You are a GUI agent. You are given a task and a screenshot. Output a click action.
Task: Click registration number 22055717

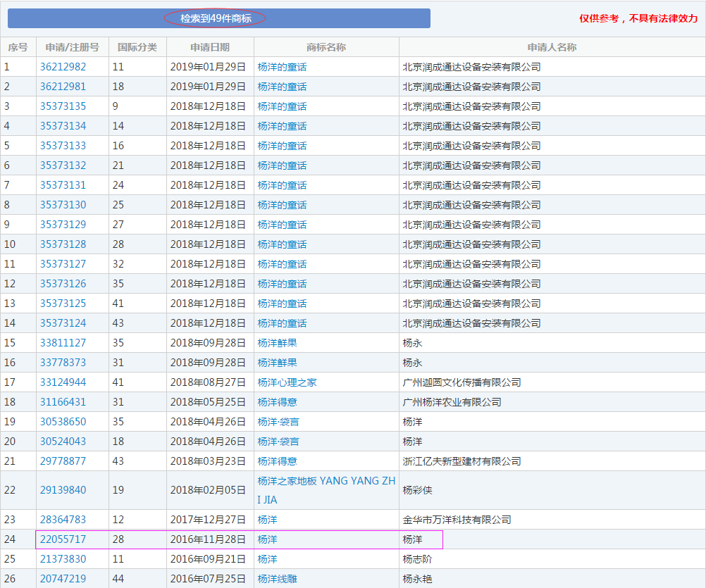coord(63,539)
